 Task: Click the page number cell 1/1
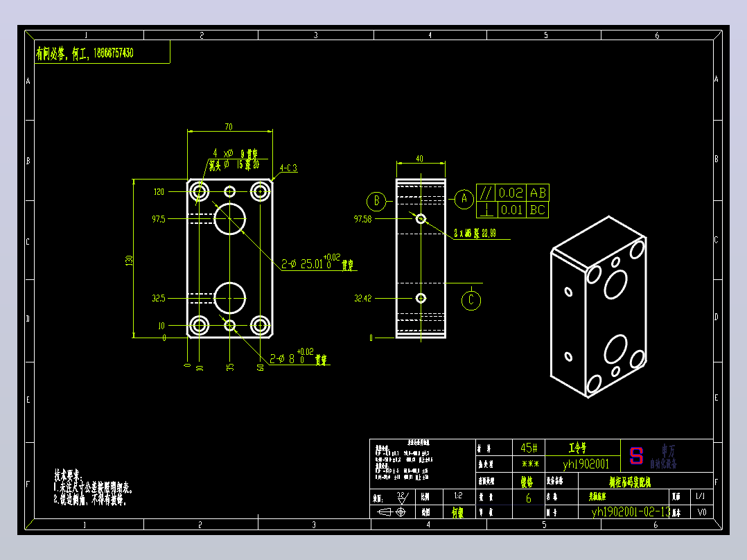[x=701, y=496]
